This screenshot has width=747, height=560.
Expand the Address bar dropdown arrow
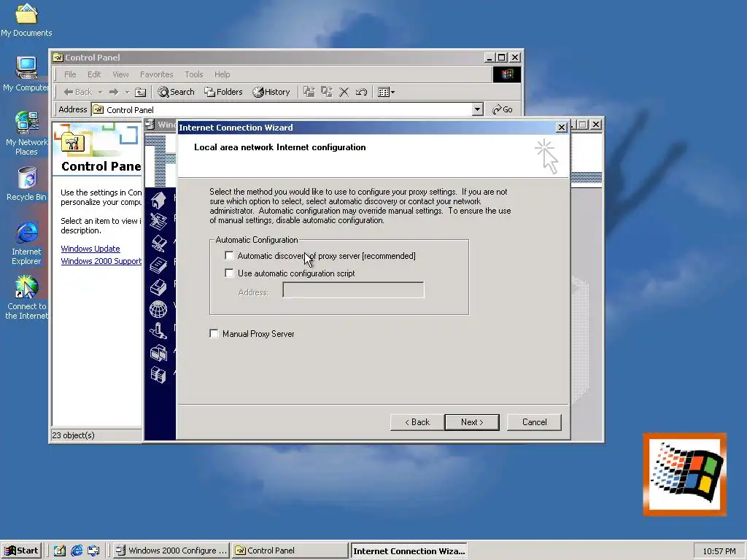pos(477,109)
